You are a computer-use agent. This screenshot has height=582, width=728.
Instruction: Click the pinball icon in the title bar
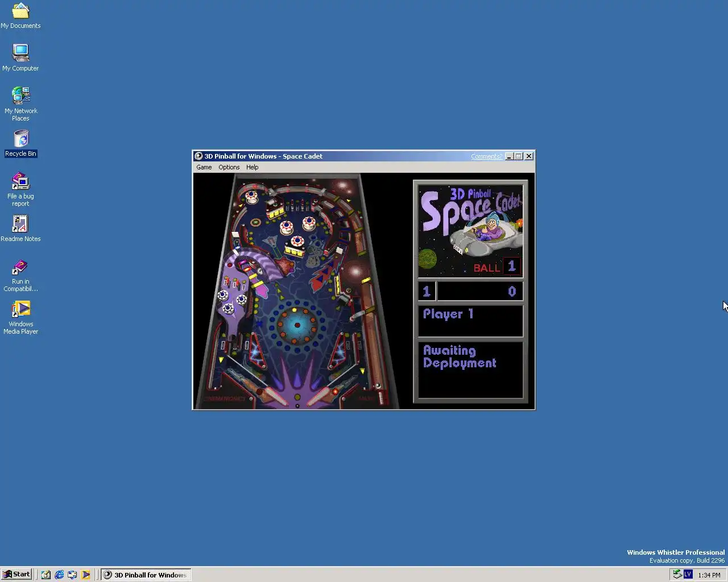coord(198,156)
